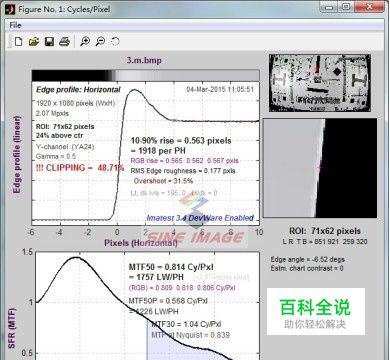The image size is (390, 360).
Task: Click the 'Edge angle = -6.52 degs' text
Action: (x=308, y=259)
